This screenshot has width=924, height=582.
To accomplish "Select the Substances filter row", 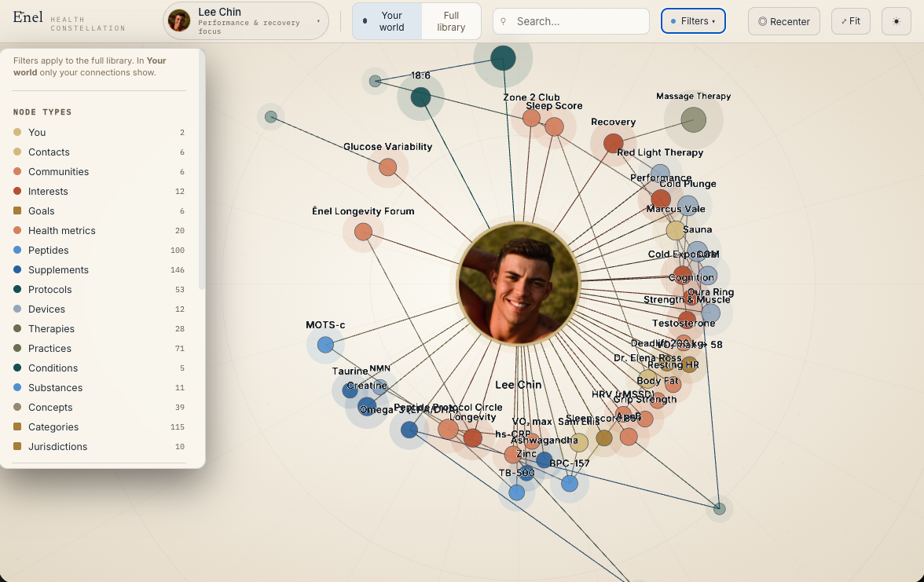I will 99,388.
